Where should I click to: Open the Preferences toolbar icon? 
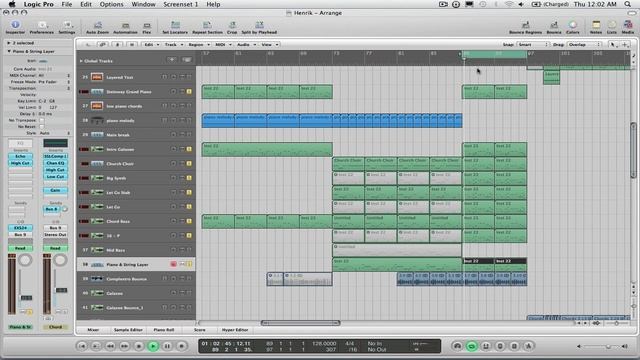[42, 25]
